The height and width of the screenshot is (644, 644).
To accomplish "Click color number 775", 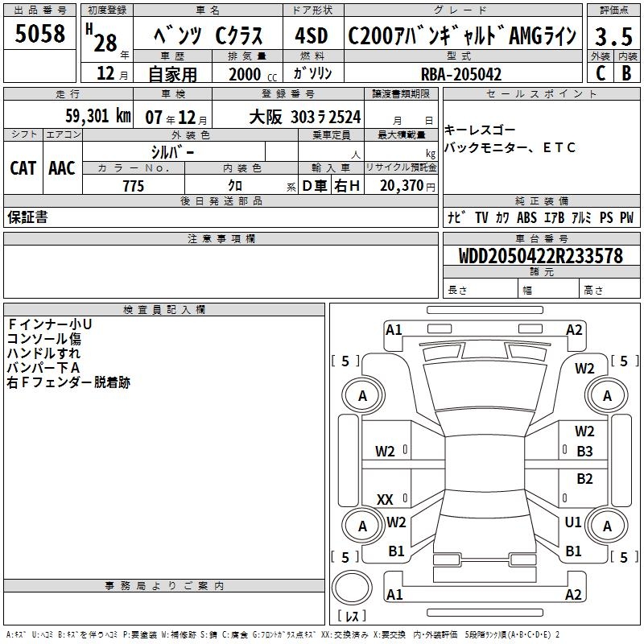I will [x=134, y=186].
